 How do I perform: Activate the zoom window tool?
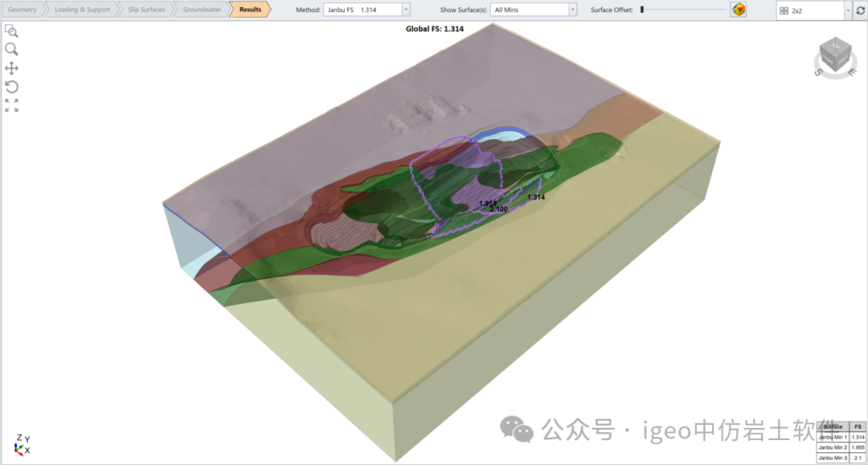coord(11,31)
